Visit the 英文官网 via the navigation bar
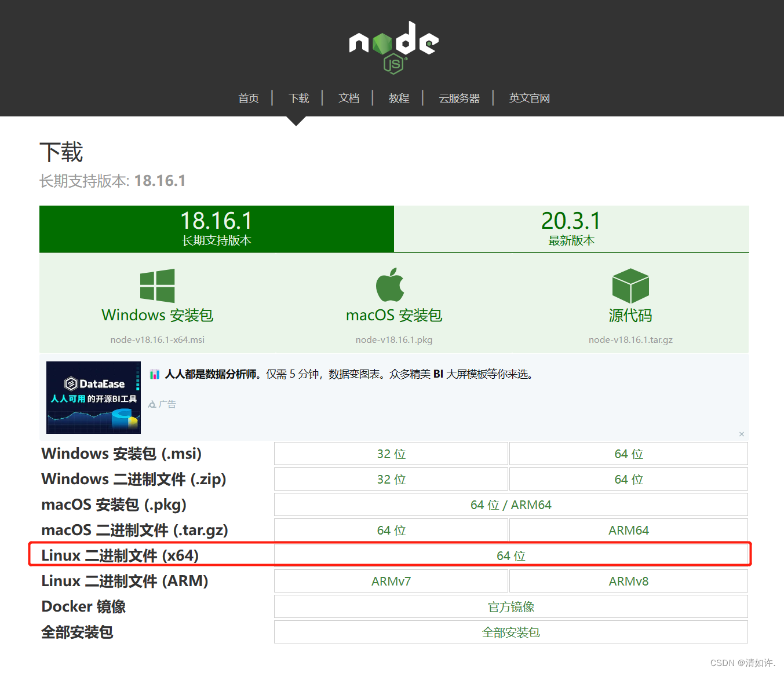The width and height of the screenshot is (784, 673). coord(528,98)
